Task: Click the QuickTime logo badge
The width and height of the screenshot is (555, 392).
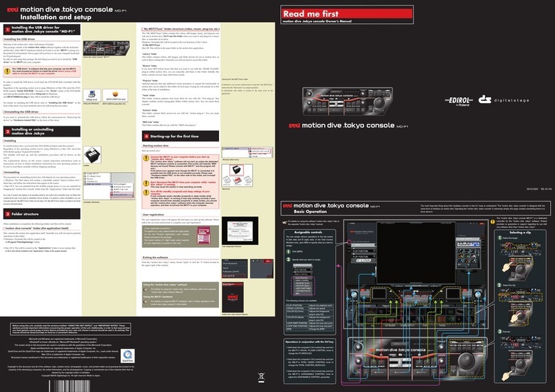Action: (x=128, y=356)
